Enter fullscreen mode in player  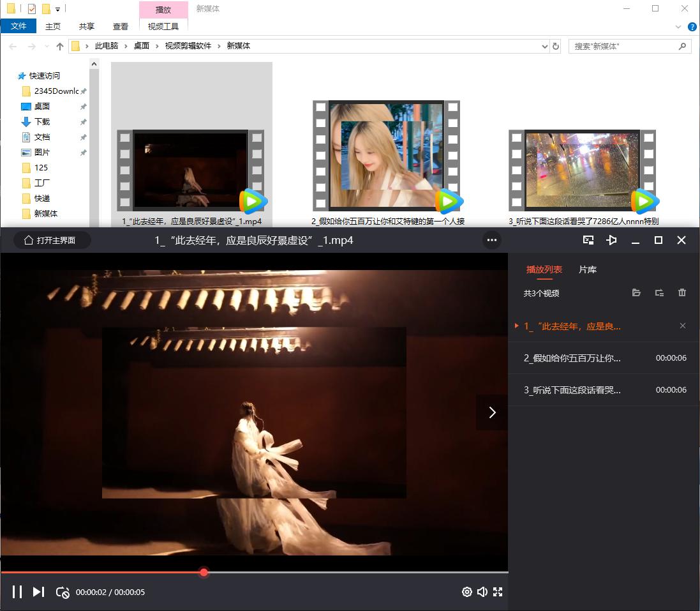click(498, 592)
